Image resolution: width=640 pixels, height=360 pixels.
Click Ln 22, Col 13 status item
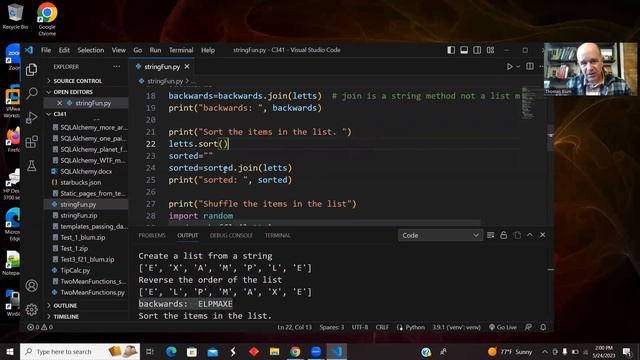[294, 327]
